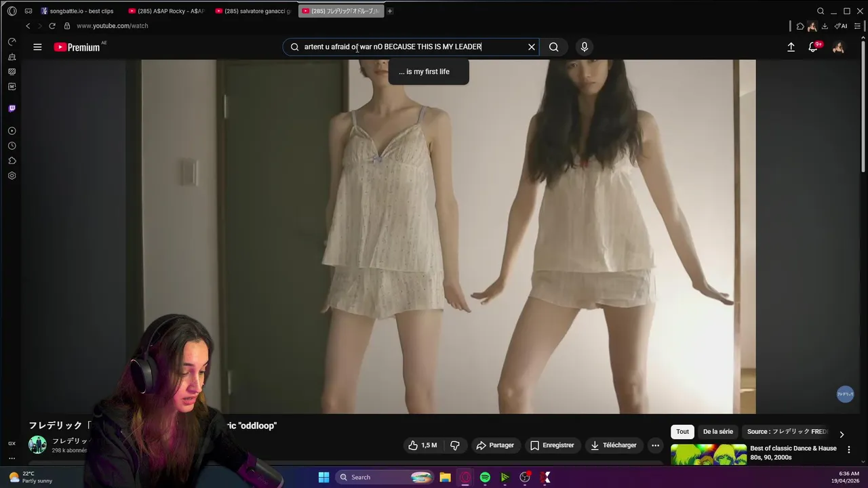This screenshot has height=488, width=868.
Task: Click the browser address bar URL
Action: (x=113, y=26)
